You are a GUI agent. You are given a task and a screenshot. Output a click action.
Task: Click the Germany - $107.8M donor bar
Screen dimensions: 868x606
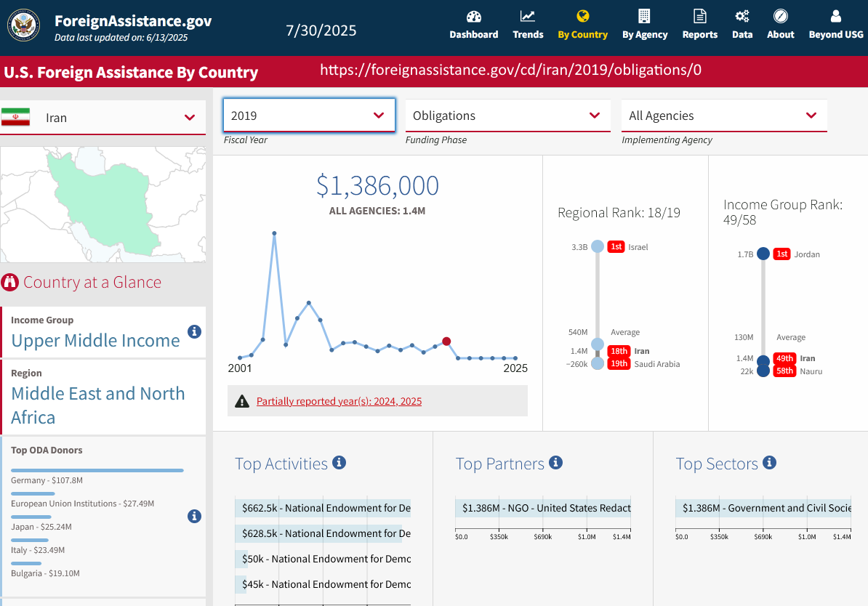point(97,470)
